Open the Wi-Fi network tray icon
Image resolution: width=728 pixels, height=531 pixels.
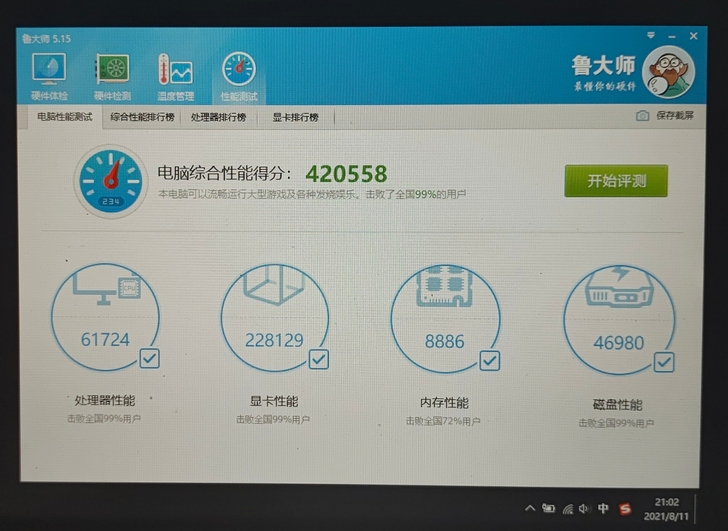point(567,509)
